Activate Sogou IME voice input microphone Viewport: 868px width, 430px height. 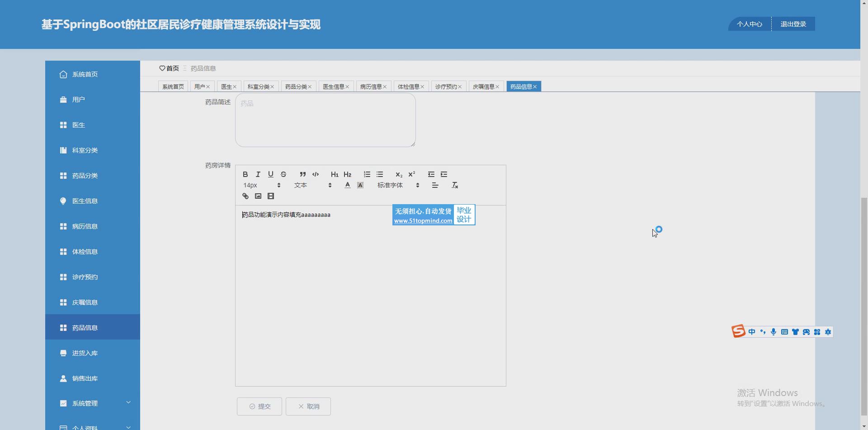pyautogui.click(x=774, y=332)
